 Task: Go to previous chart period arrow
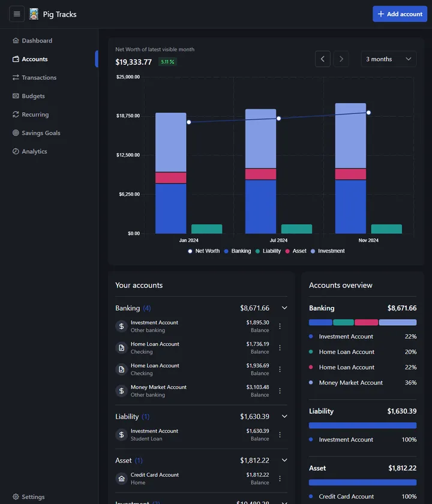[323, 59]
